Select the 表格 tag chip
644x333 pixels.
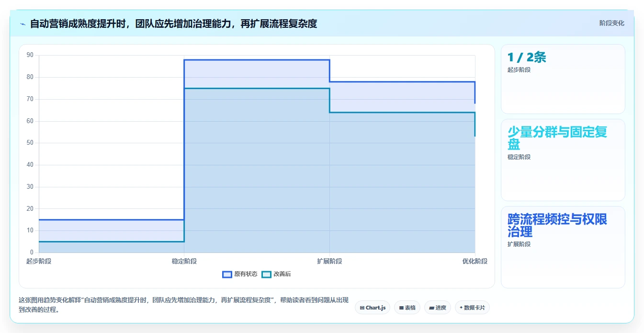(407, 308)
